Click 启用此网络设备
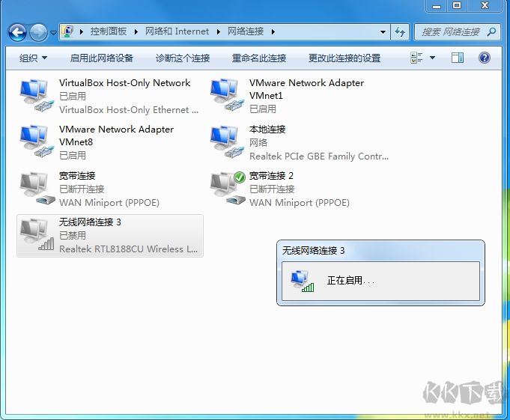This screenshot has height=420, width=510. pyautogui.click(x=102, y=58)
